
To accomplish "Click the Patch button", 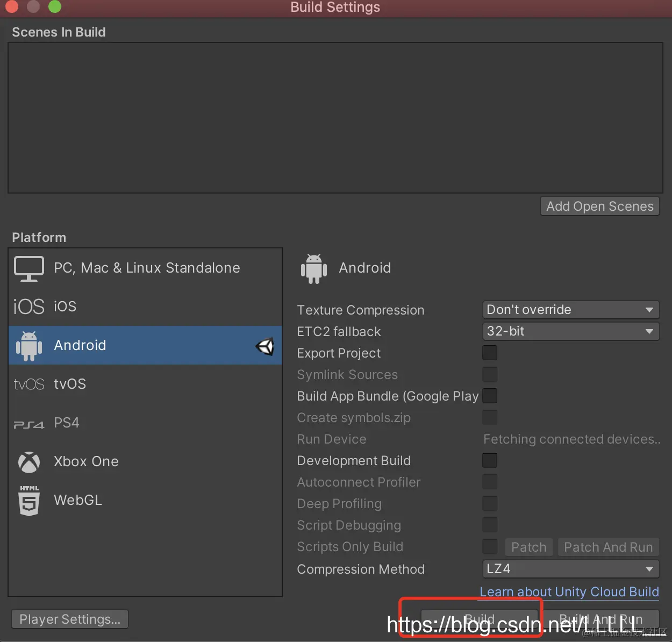I will 529,547.
